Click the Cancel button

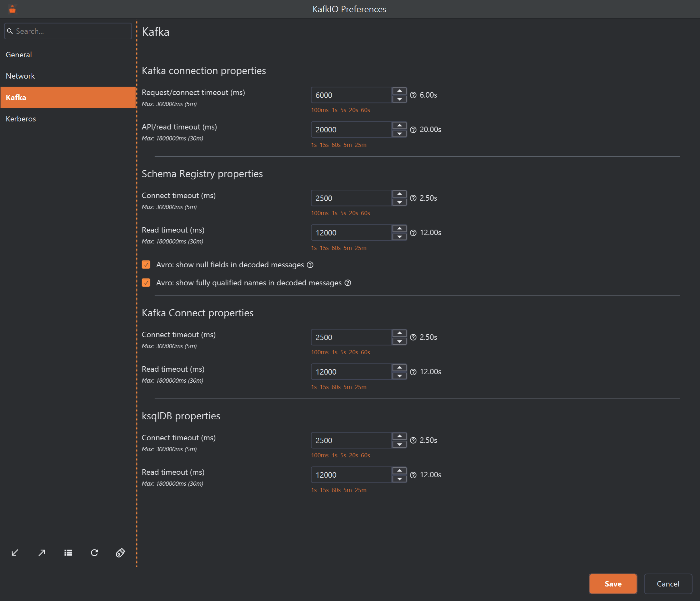pos(667,584)
